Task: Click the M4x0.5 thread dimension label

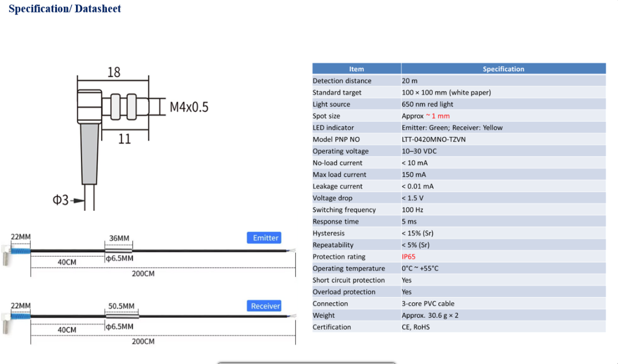Action: pyautogui.click(x=189, y=107)
